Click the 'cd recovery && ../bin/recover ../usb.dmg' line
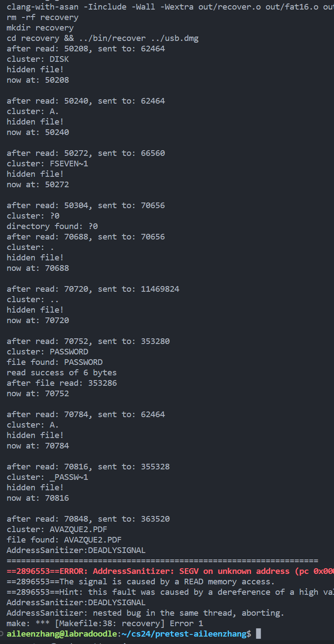Image resolution: width=334 pixels, height=644 pixels. 102,38
